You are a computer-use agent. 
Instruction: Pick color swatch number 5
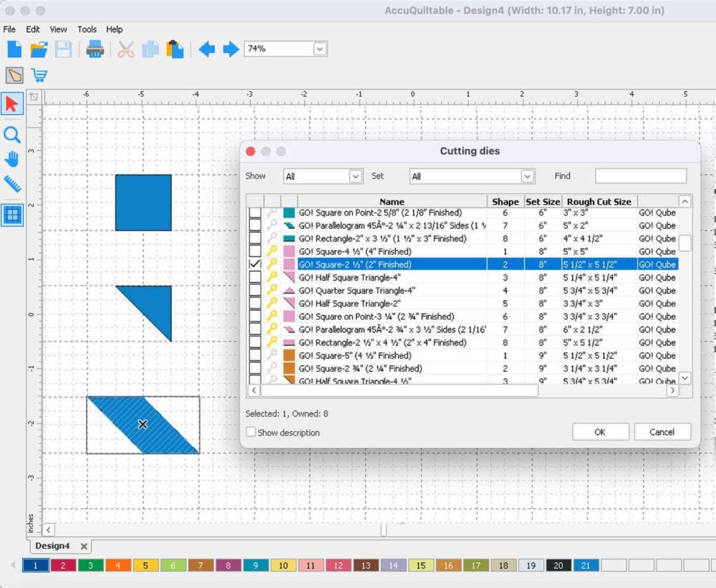[145, 566]
